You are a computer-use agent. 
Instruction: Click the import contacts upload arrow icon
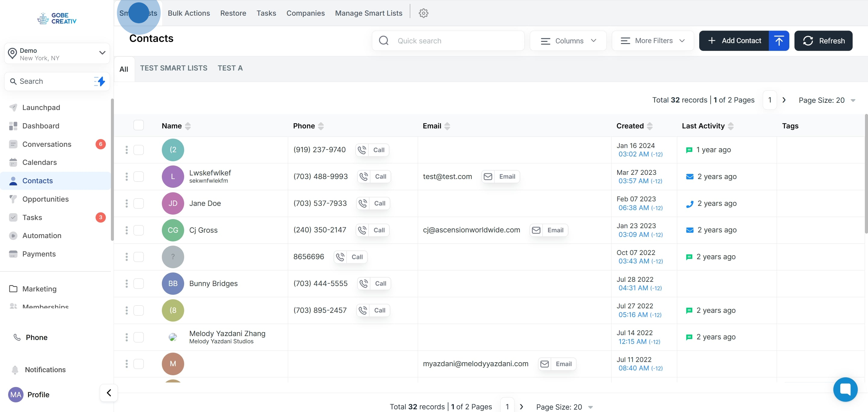click(x=778, y=41)
